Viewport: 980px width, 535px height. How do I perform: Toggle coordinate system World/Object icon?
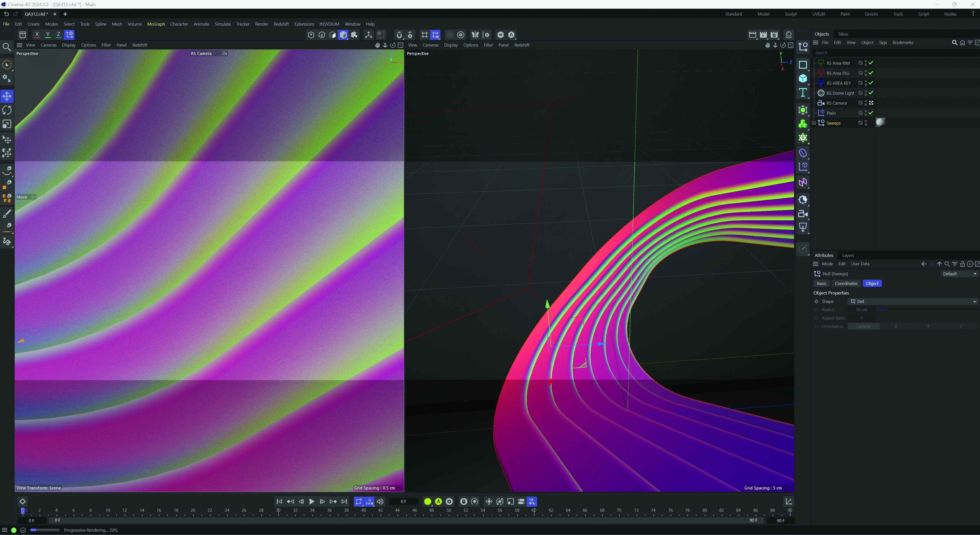[70, 35]
